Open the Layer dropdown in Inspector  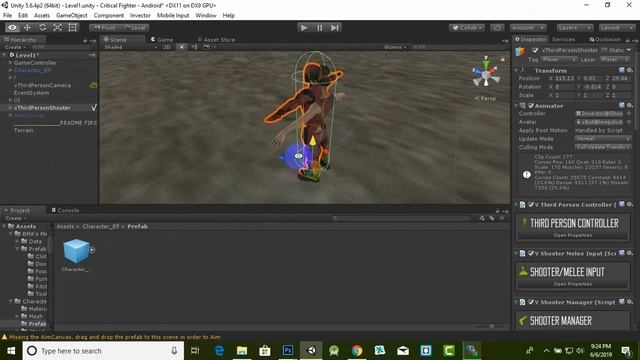(616, 60)
